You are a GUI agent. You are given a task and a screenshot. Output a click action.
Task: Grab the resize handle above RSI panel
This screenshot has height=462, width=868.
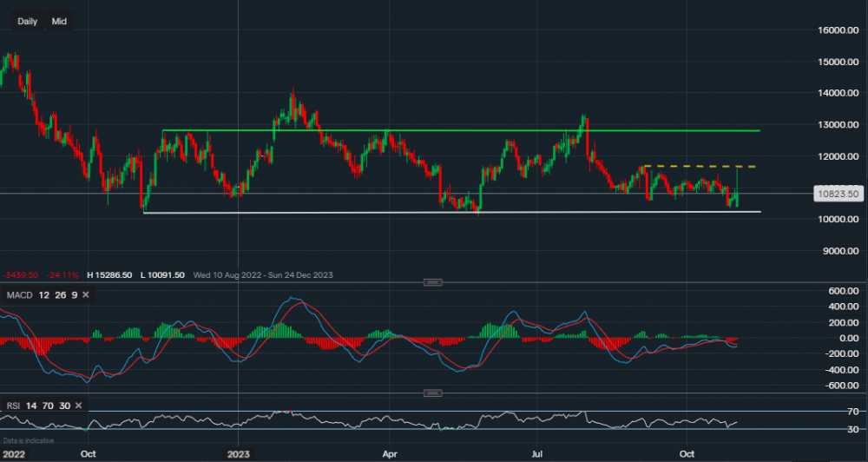click(x=432, y=393)
